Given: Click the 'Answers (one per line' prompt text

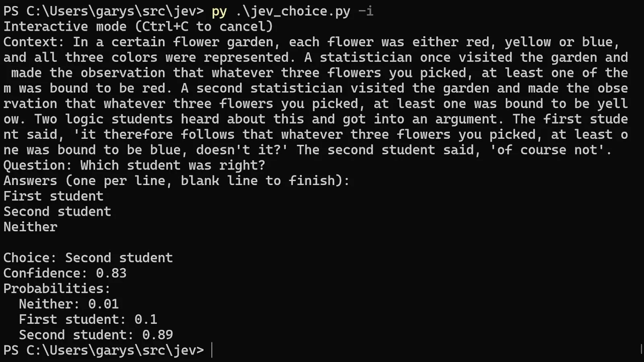Looking at the screenshot, I should tap(85, 181).
